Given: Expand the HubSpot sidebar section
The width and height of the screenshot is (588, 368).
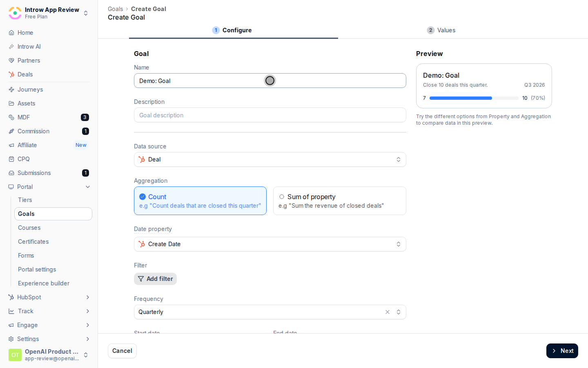Looking at the screenshot, I should pos(88,297).
